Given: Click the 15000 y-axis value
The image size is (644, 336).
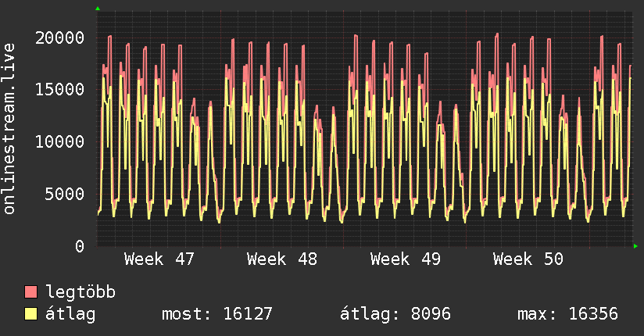Looking at the screenshot, I should 59,90.
